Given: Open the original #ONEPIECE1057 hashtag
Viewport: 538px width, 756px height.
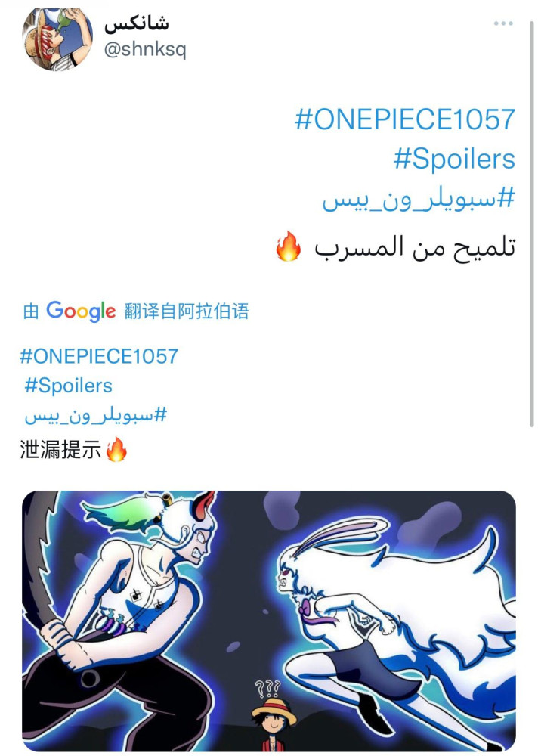Looking at the screenshot, I should point(405,119).
